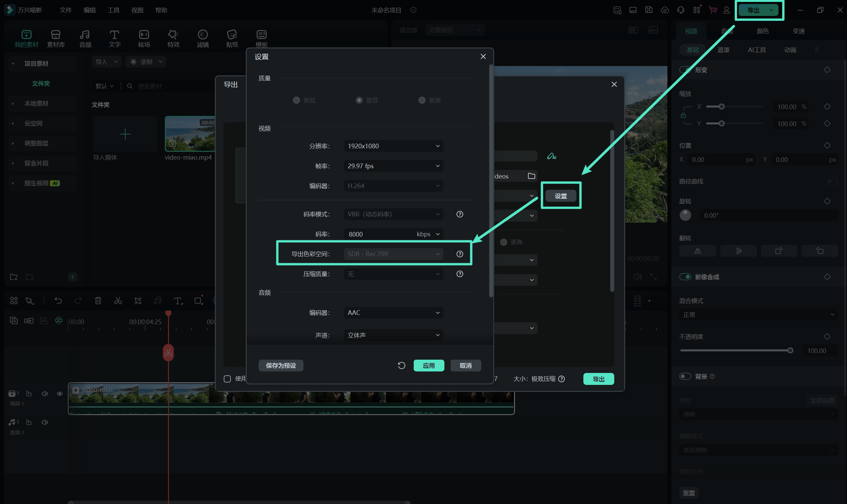Enable the 背景 toggle switch

click(x=685, y=376)
